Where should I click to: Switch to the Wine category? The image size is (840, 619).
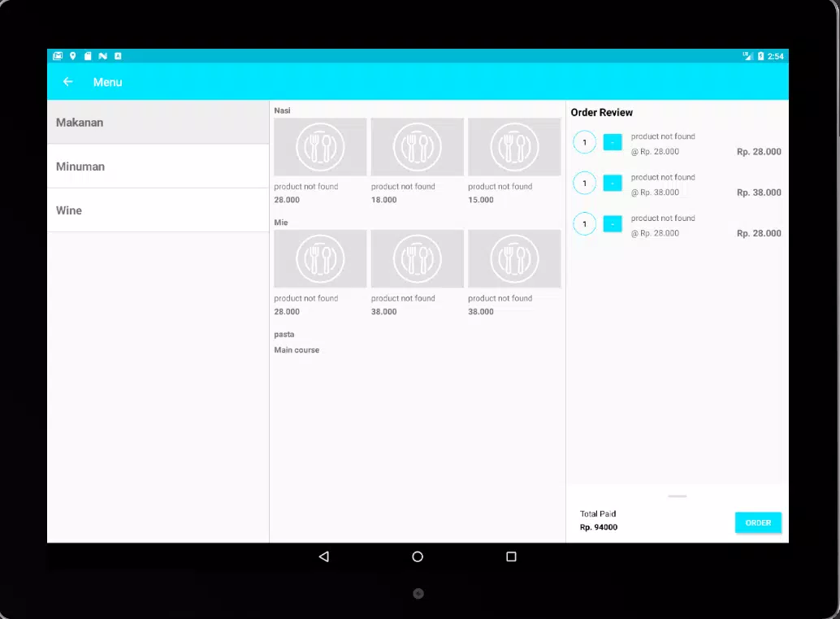pos(158,210)
